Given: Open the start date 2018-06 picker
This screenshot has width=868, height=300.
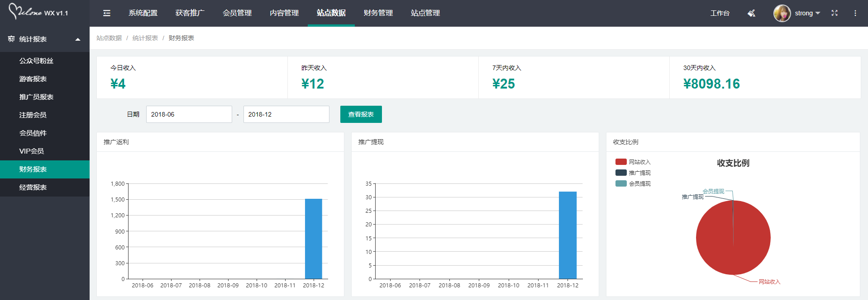Looking at the screenshot, I should (189, 114).
